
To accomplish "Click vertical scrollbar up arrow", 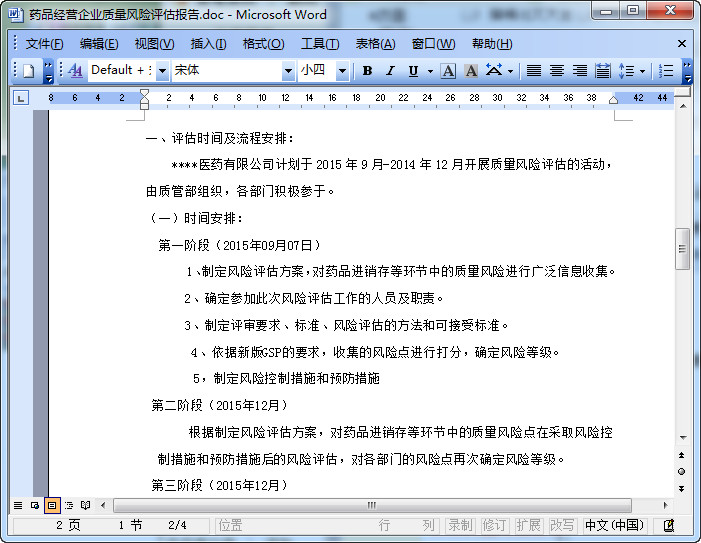I will (683, 106).
